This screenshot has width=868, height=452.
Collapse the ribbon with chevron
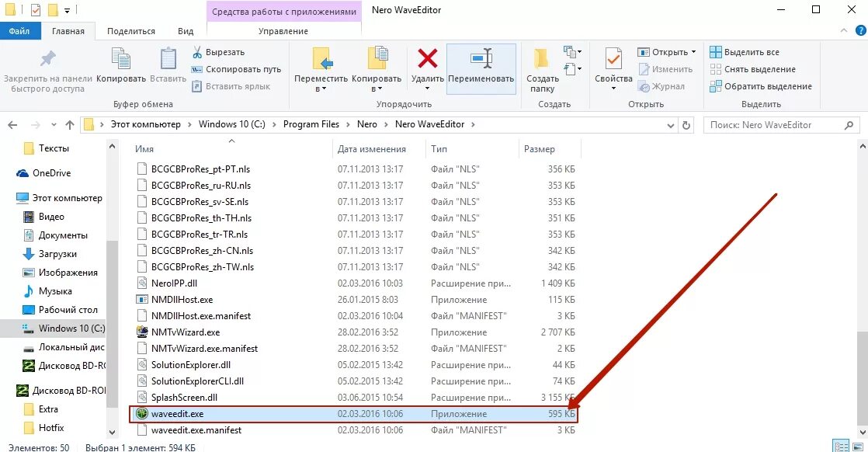(x=844, y=30)
